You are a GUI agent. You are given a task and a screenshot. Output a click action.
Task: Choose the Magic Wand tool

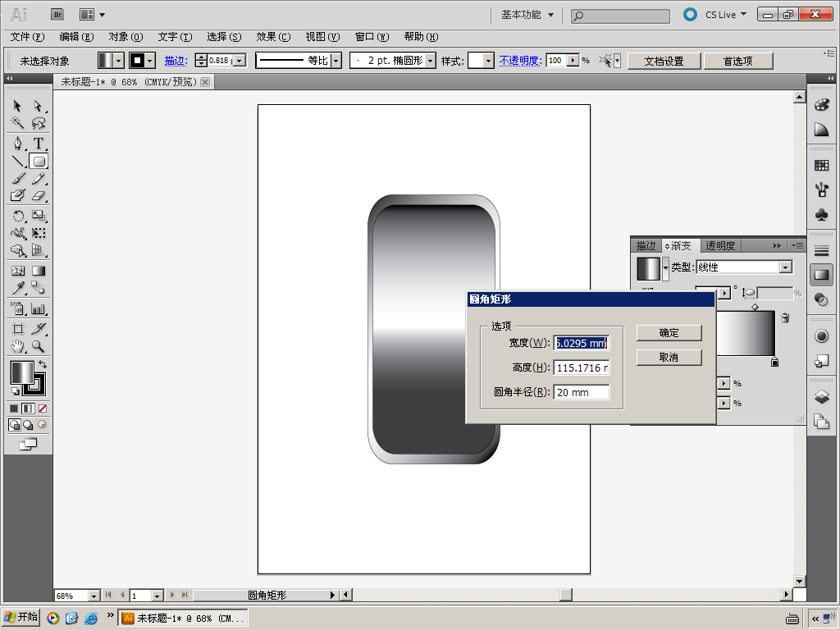tap(17, 123)
